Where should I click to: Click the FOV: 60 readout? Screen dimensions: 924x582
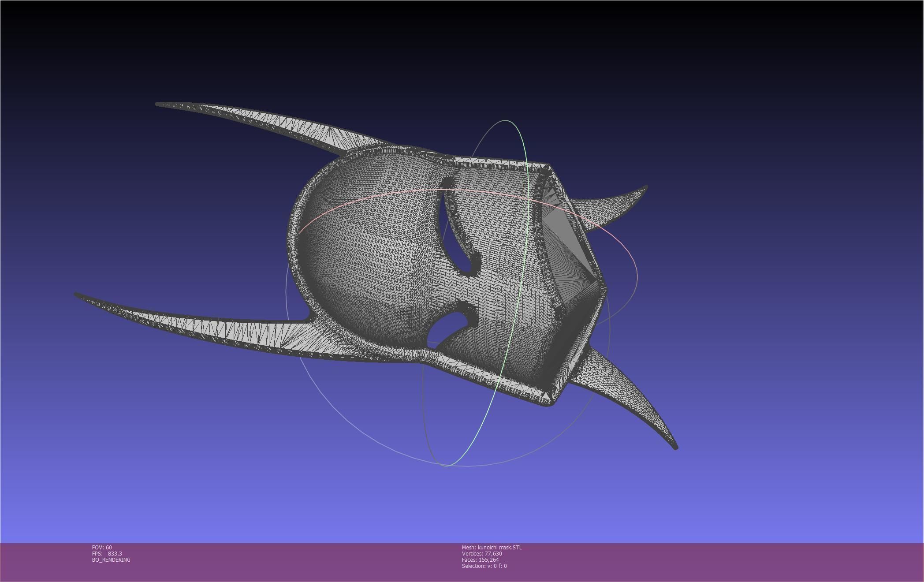[x=102, y=547]
